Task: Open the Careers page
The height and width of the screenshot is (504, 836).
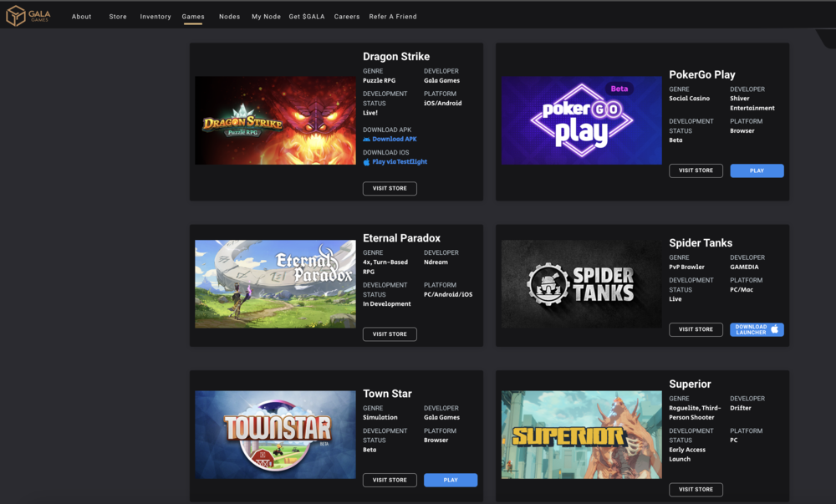Action: point(347,17)
